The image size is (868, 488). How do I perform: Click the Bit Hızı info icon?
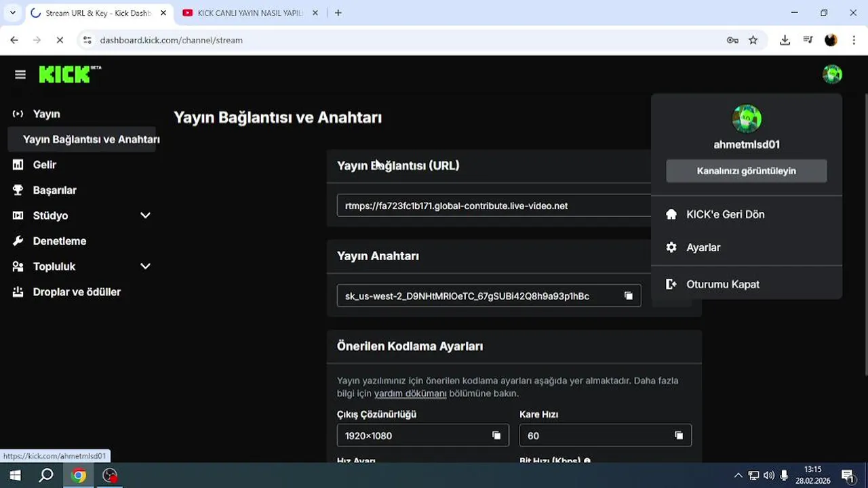coord(587,461)
